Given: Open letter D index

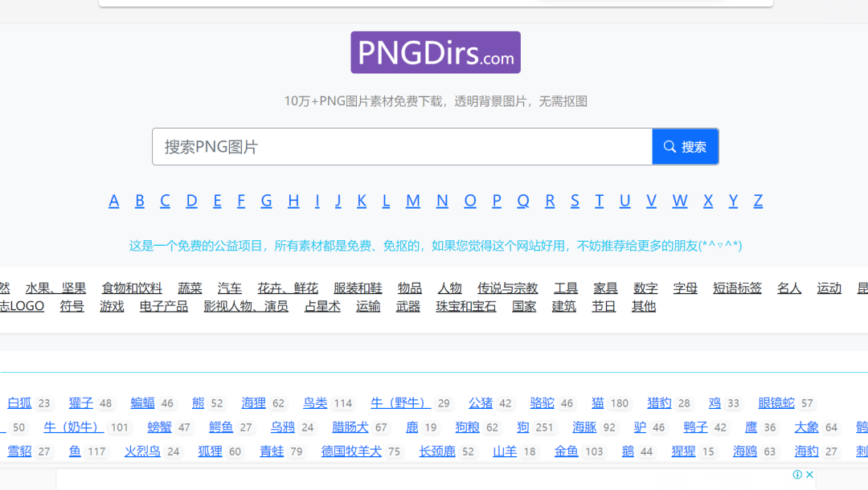Looking at the screenshot, I should pyautogui.click(x=191, y=201).
